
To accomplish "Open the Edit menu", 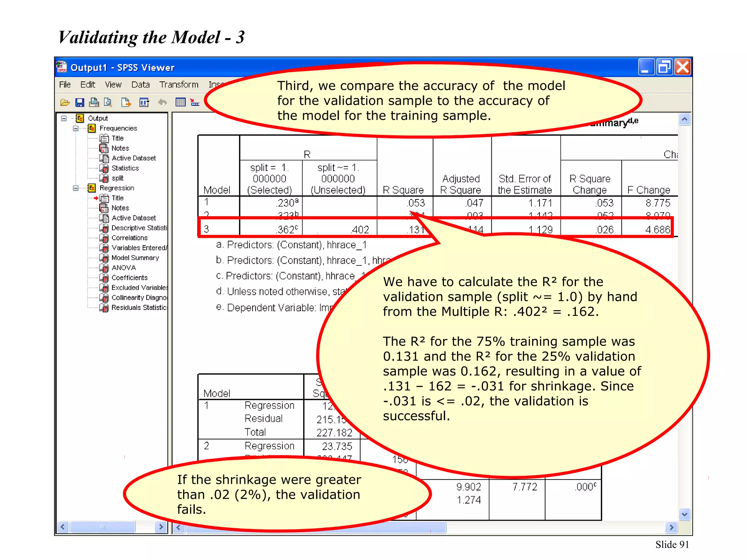I will click(x=88, y=85).
